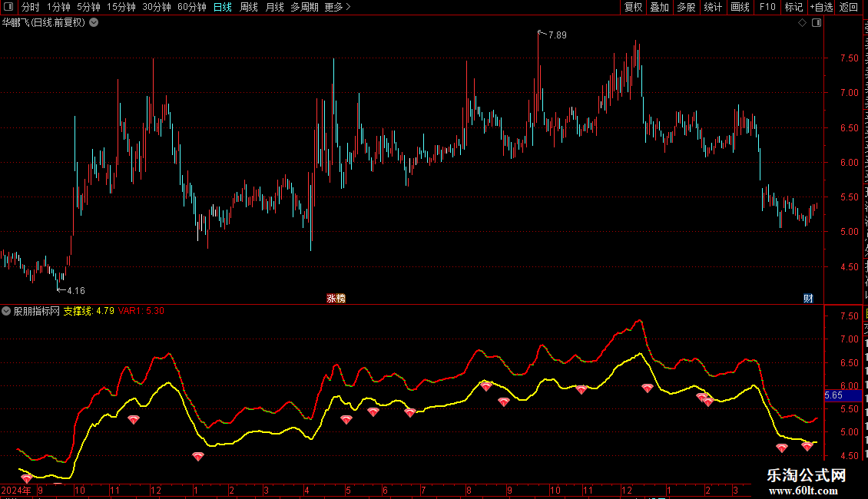Click the diamond signal near November 2024
Screen dimensions: 868x499
[134, 420]
